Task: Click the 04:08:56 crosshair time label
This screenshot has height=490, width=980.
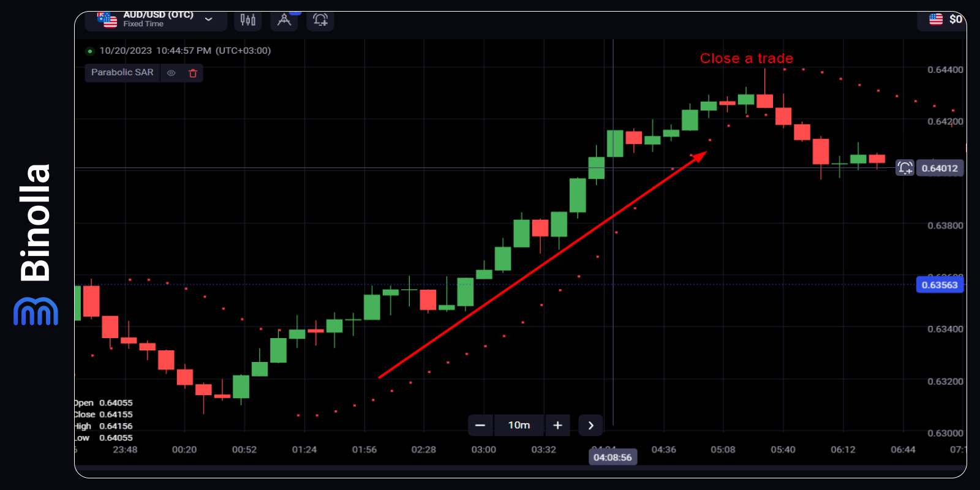Action: pyautogui.click(x=612, y=458)
